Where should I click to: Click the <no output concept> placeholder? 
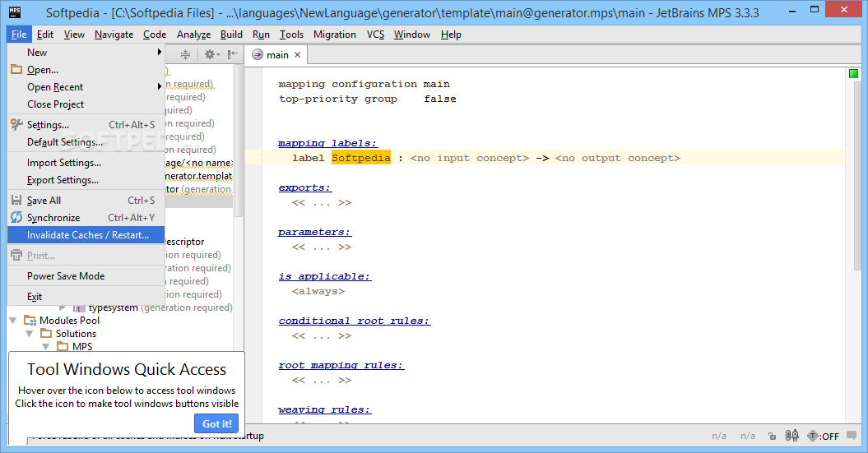[617, 158]
